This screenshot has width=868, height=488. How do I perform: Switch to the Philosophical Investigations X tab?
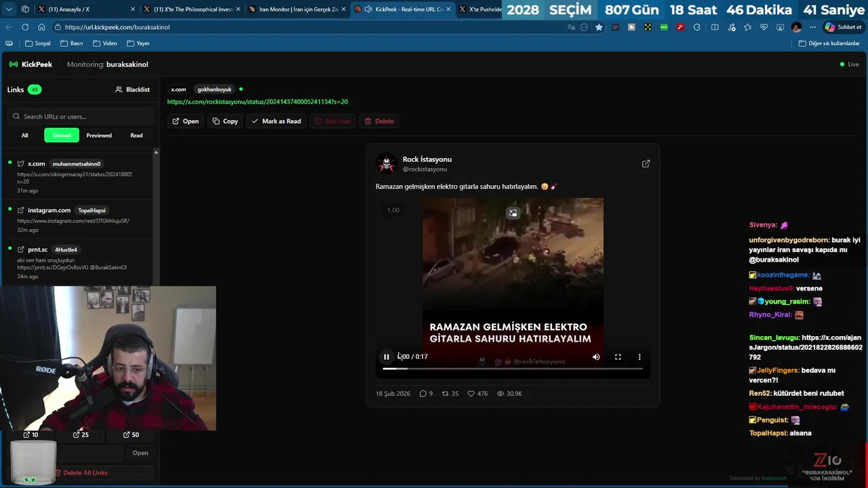193,9
